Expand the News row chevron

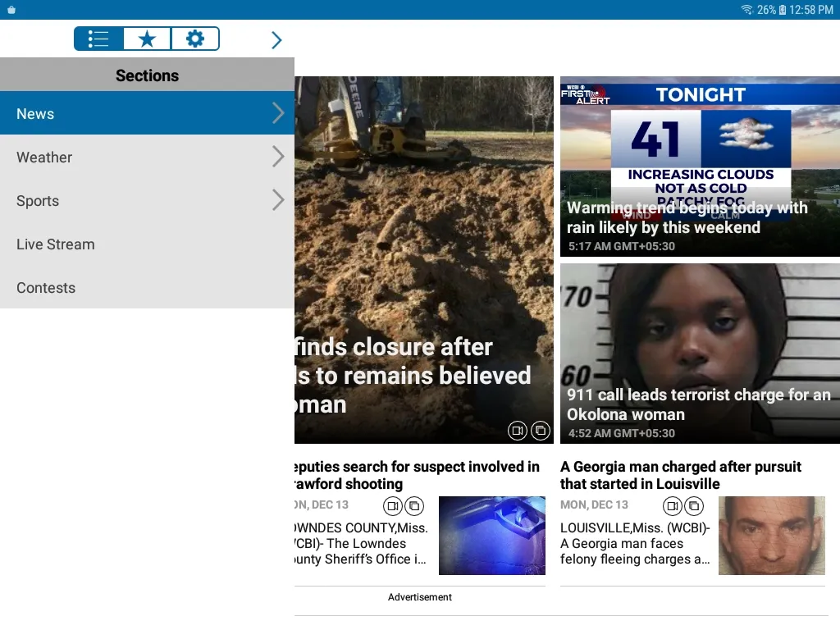pyautogui.click(x=278, y=113)
